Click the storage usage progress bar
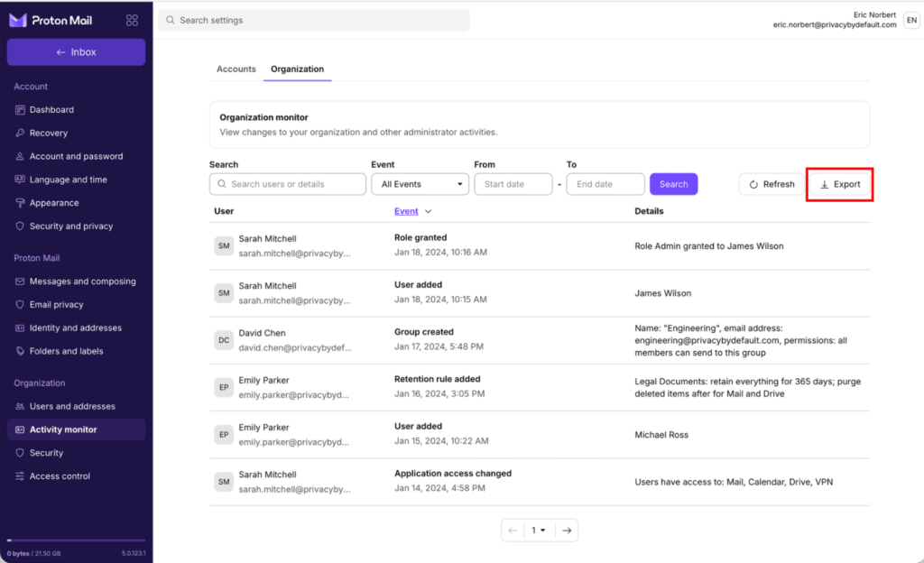The height and width of the screenshot is (563, 924). pos(76,540)
